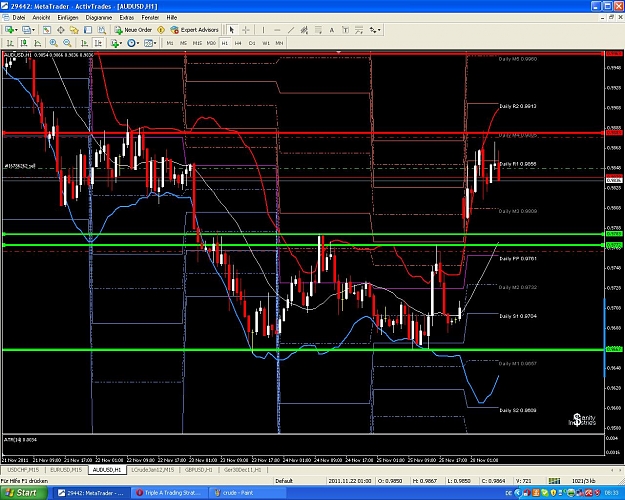The width and height of the screenshot is (625, 500).
Task: Click the connection status bars indicator
Action: 554,481
